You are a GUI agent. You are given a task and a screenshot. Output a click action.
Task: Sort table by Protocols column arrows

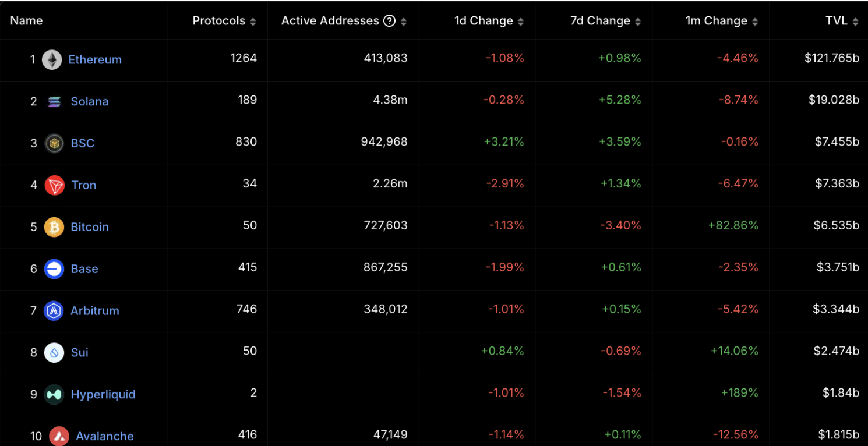253,22
